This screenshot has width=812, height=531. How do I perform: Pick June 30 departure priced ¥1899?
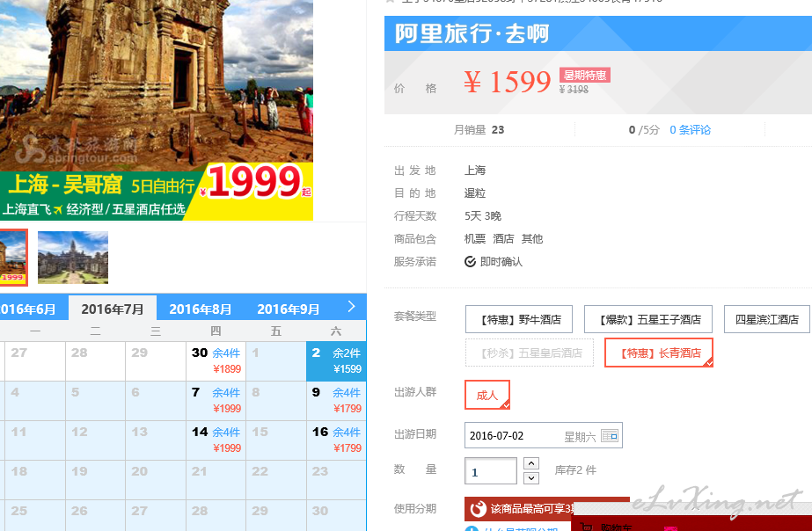pos(216,361)
